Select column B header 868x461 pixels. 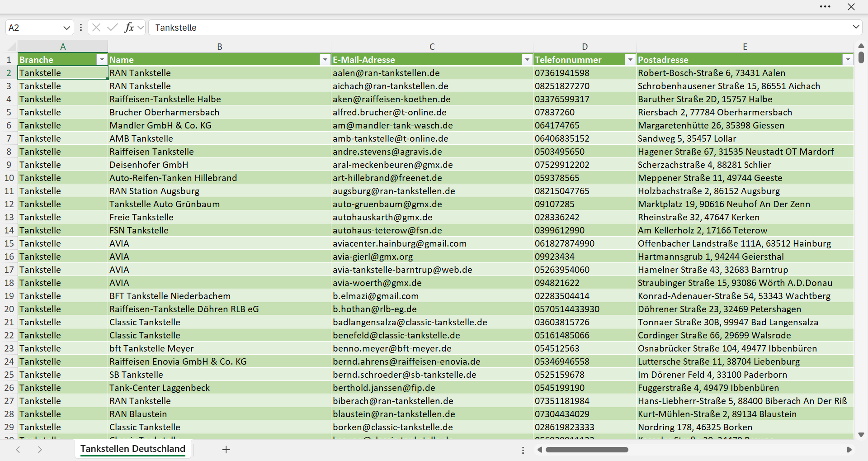pyautogui.click(x=220, y=47)
